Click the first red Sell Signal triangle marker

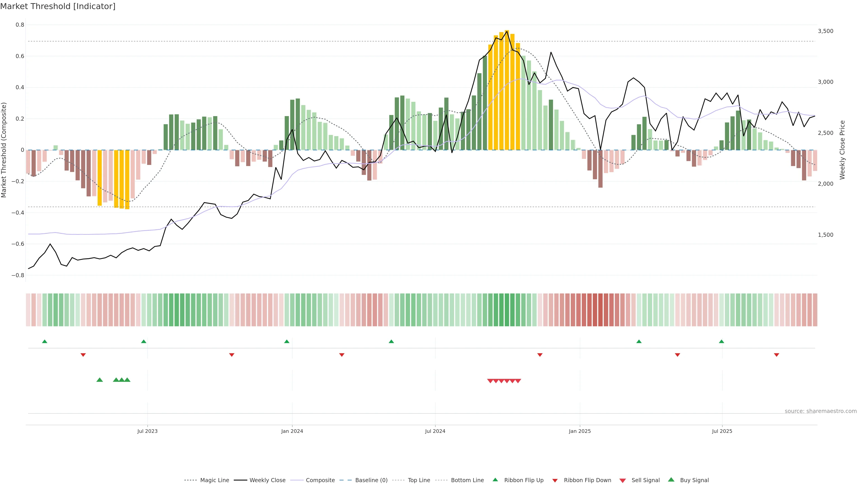490,381
